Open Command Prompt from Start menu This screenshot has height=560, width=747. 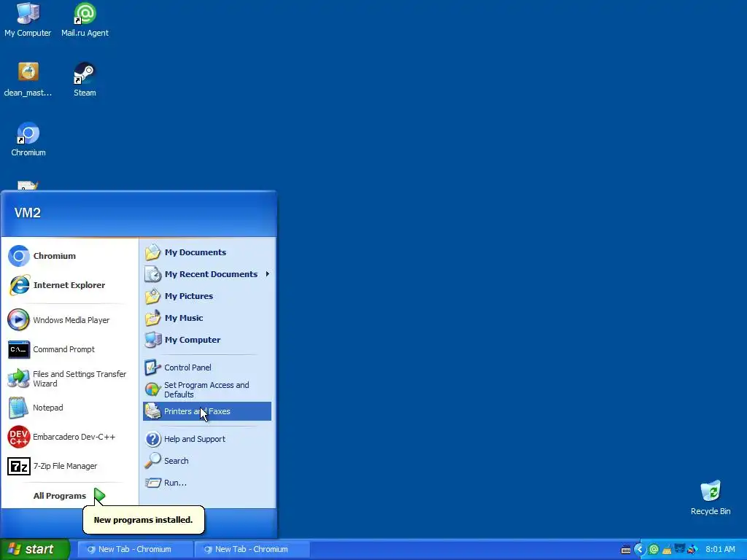[69, 349]
